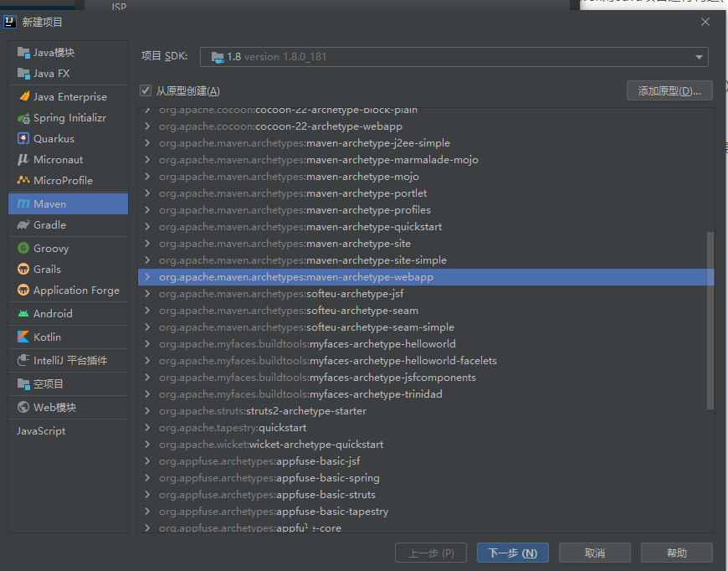Image resolution: width=728 pixels, height=571 pixels.
Task: Choose the Kotlin project type
Action: pyautogui.click(x=69, y=337)
